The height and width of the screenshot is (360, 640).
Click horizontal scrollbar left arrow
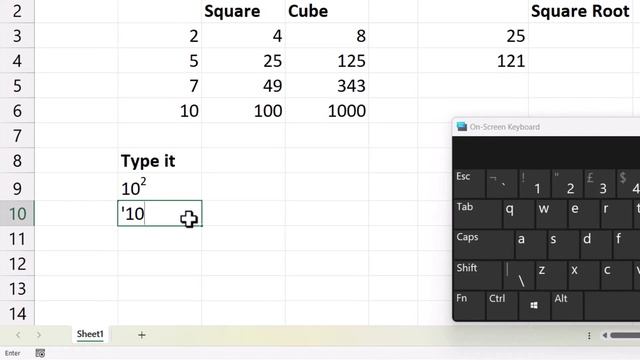pos(604,335)
